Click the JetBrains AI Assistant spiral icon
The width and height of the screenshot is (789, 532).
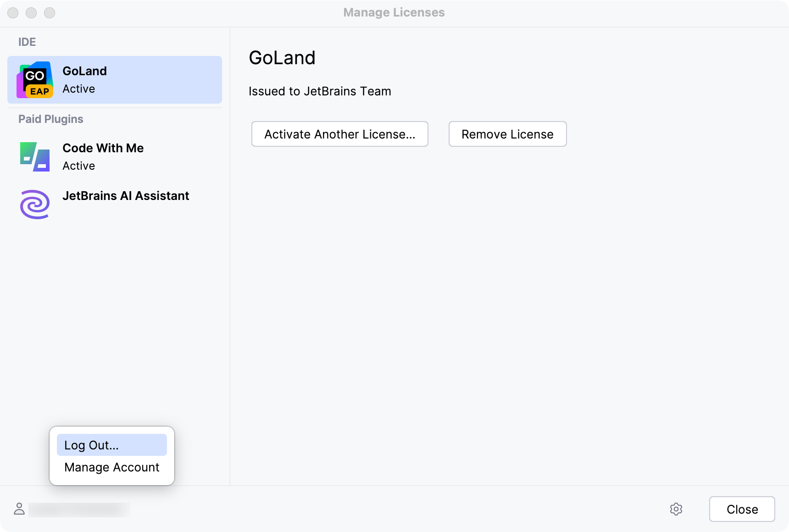coord(35,205)
